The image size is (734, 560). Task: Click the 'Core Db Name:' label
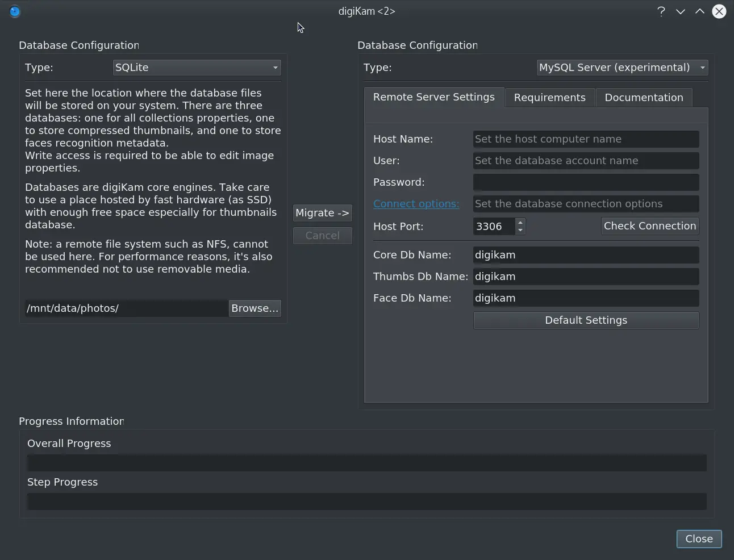tap(412, 255)
